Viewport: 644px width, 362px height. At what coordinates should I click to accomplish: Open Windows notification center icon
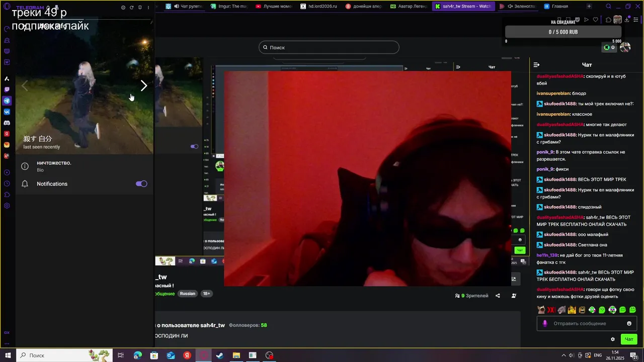click(634, 355)
